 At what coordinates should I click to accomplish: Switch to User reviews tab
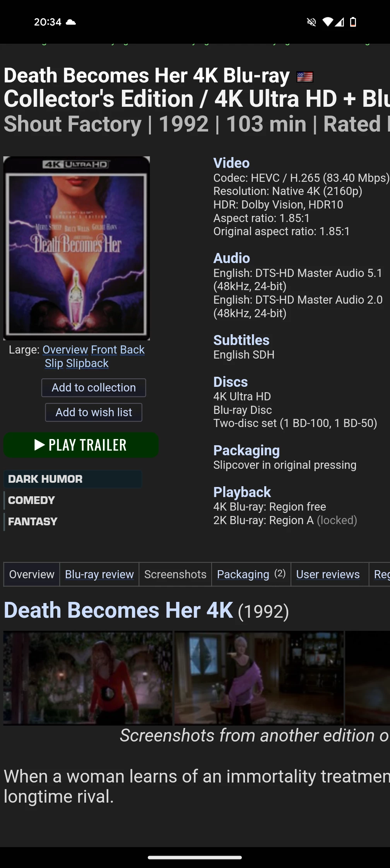328,574
